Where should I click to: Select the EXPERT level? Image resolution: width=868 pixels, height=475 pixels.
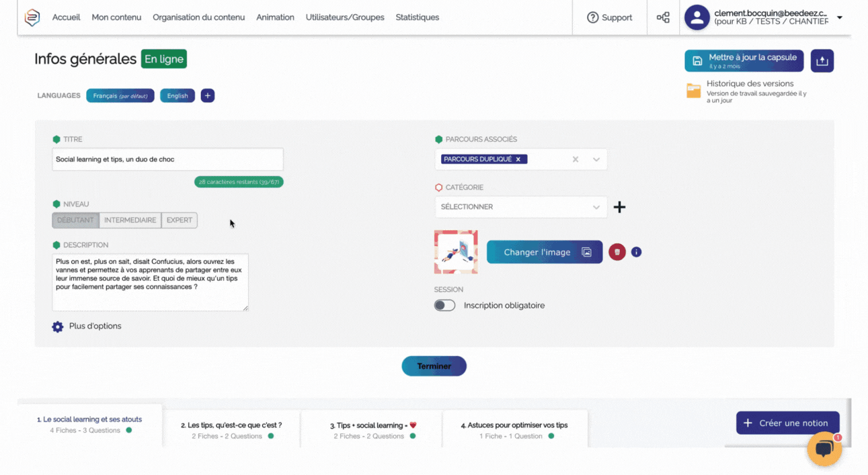(x=179, y=220)
